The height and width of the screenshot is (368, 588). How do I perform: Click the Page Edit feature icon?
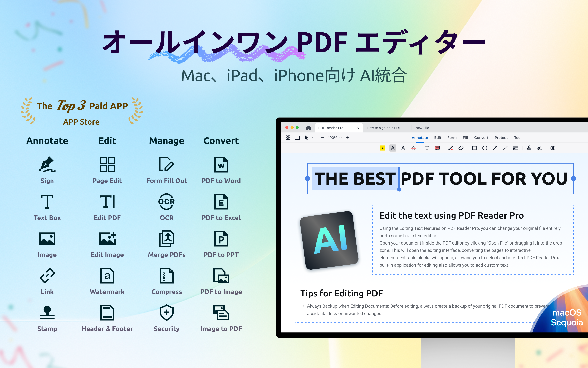pyautogui.click(x=107, y=164)
